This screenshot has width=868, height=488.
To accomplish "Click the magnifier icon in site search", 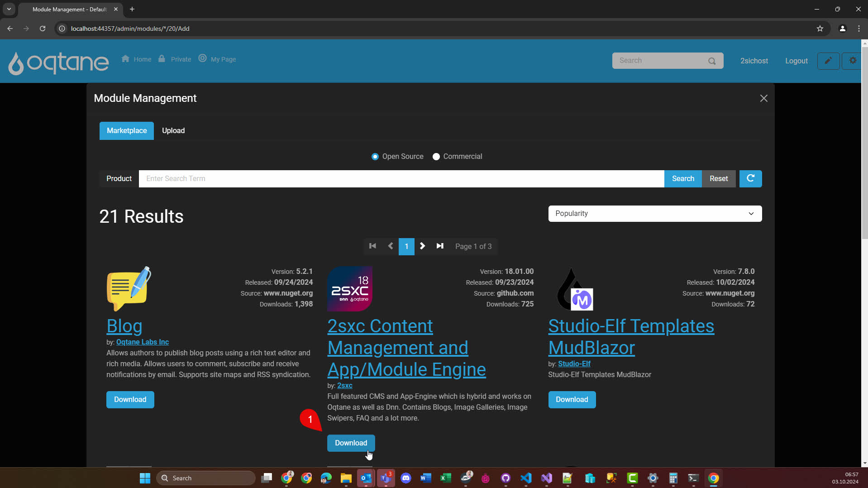I will click(712, 61).
